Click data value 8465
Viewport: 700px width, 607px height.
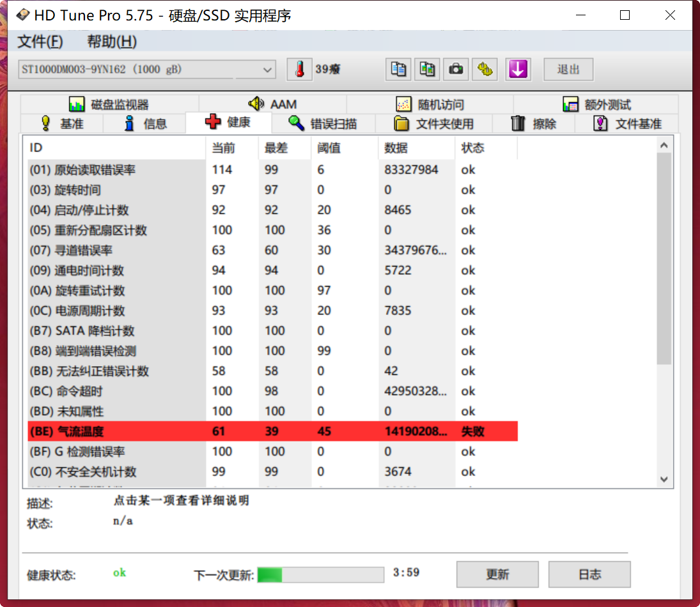(398, 210)
